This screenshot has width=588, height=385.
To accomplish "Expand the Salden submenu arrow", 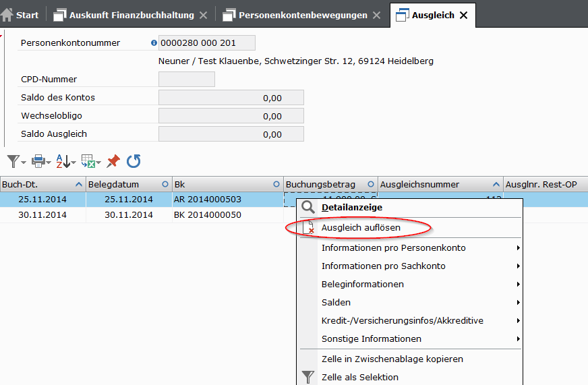I will 518,303.
